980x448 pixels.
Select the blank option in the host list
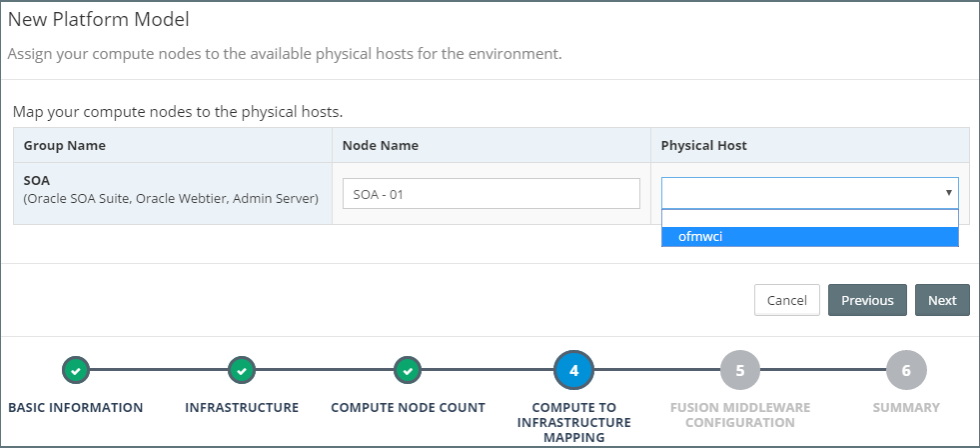pyautogui.click(x=809, y=218)
